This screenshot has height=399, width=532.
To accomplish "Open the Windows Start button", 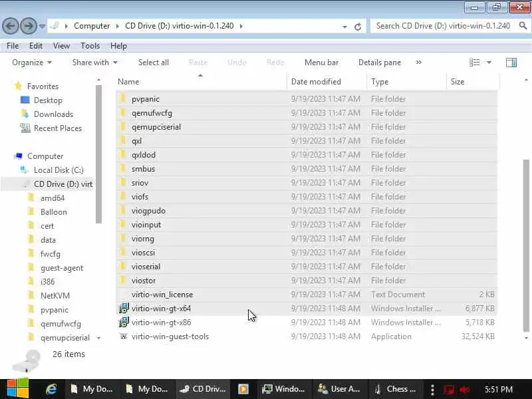I will click(18, 389).
